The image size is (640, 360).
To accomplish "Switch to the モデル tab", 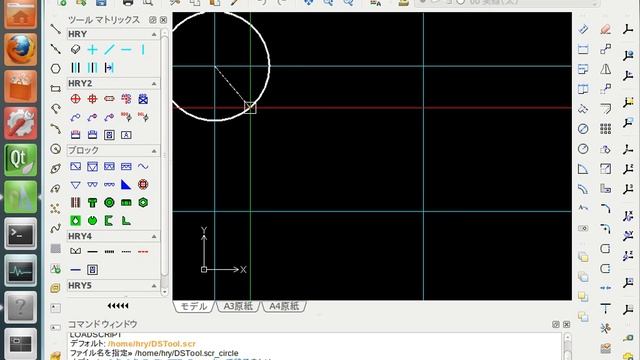I will [x=194, y=306].
